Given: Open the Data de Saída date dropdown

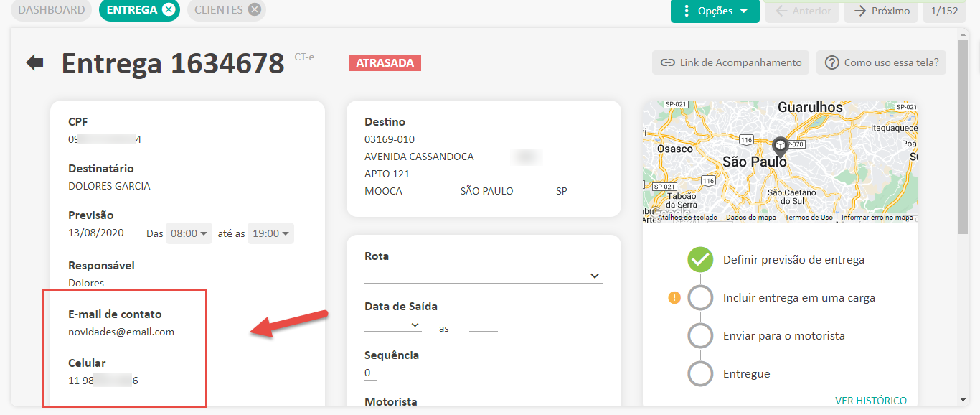Looking at the screenshot, I should coord(393,325).
